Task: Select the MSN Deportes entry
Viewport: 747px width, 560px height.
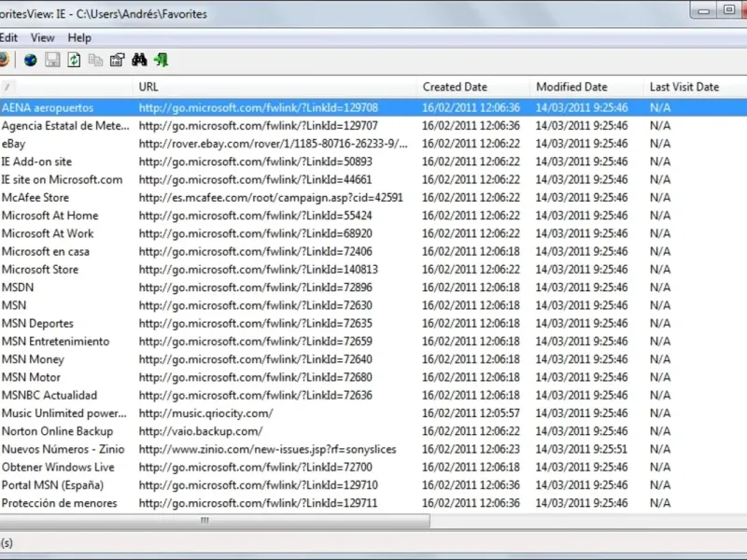Action: [x=37, y=323]
